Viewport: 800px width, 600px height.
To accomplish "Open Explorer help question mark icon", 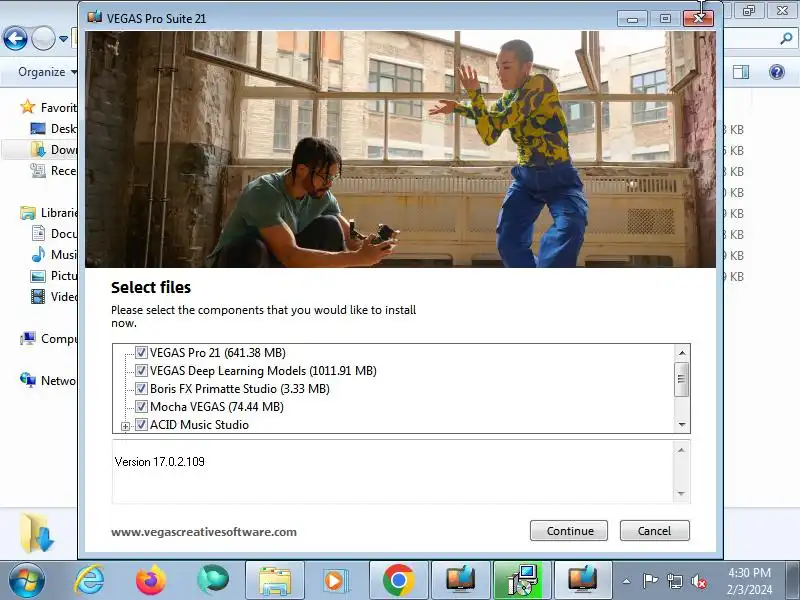I will point(777,72).
